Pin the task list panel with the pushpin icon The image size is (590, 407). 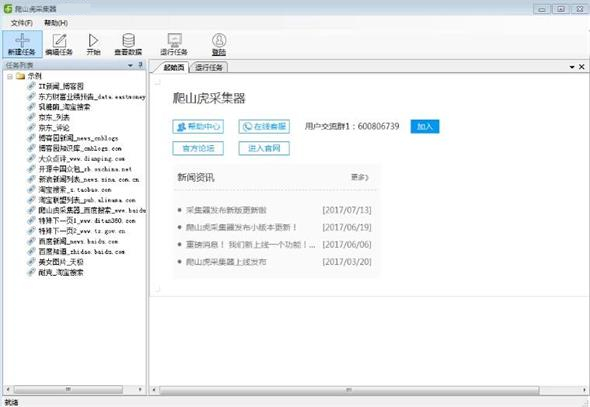pos(140,65)
